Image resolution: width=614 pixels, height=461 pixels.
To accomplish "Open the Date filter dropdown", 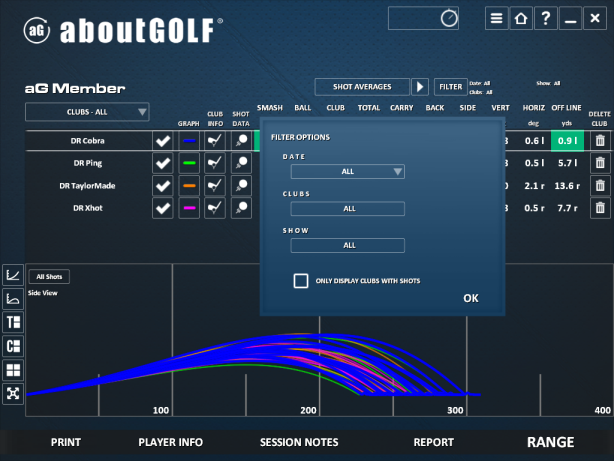I will tap(348, 172).
